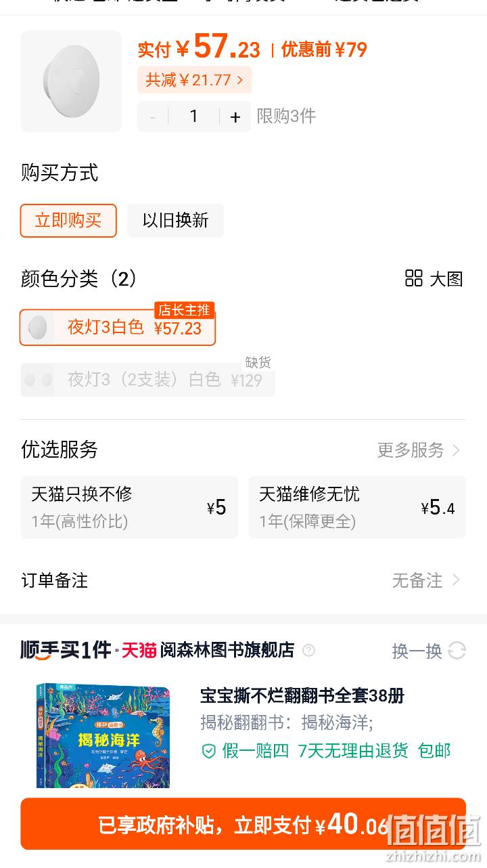Image resolution: width=487 pixels, height=868 pixels.
Task: Add the 天猫维修无忧 ¥5.4 service
Action: click(x=357, y=507)
